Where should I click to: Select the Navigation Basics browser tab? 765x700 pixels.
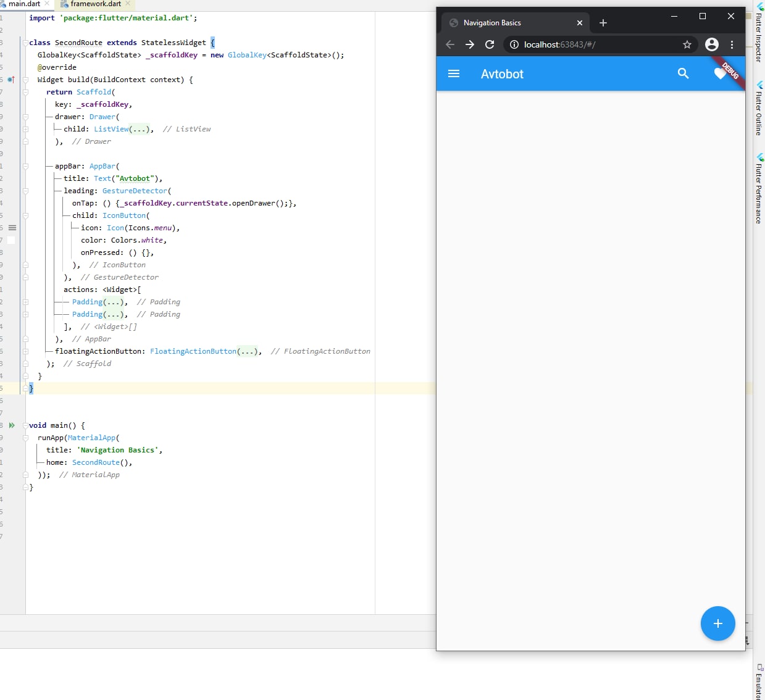pyautogui.click(x=516, y=23)
